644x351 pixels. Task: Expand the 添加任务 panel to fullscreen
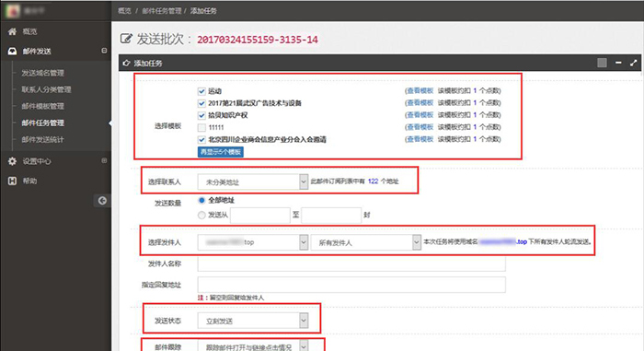[633, 63]
